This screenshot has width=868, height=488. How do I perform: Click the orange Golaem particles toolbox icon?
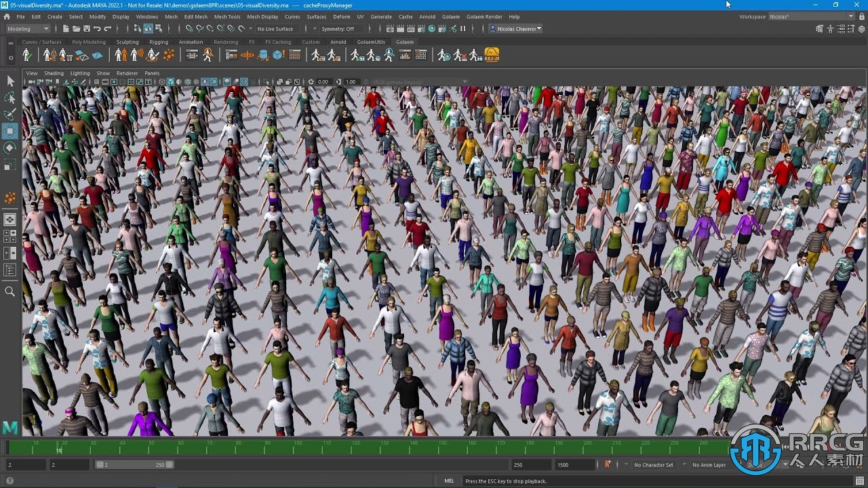tap(10, 197)
